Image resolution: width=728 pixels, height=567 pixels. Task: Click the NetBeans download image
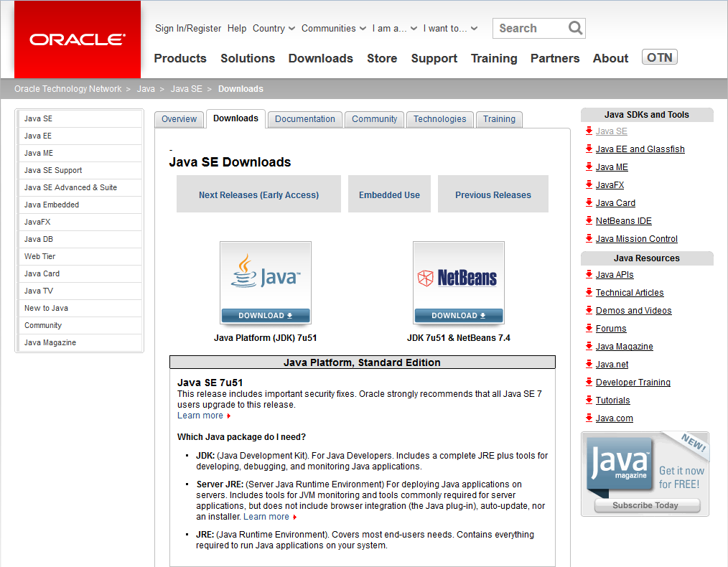point(458,283)
